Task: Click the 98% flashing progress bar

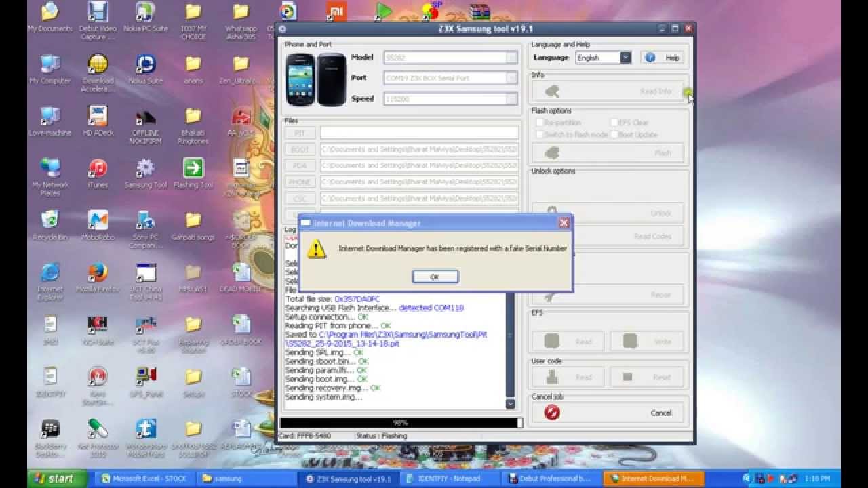Action: pyautogui.click(x=401, y=423)
